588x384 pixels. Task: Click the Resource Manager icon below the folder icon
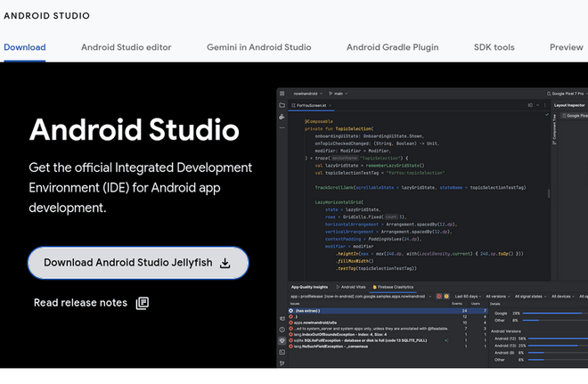click(x=282, y=117)
